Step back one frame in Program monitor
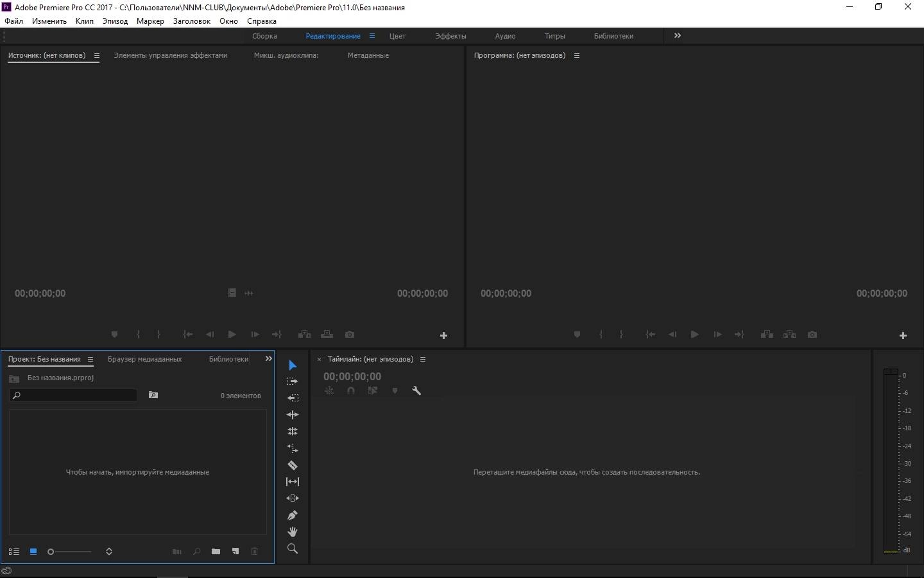 [672, 335]
